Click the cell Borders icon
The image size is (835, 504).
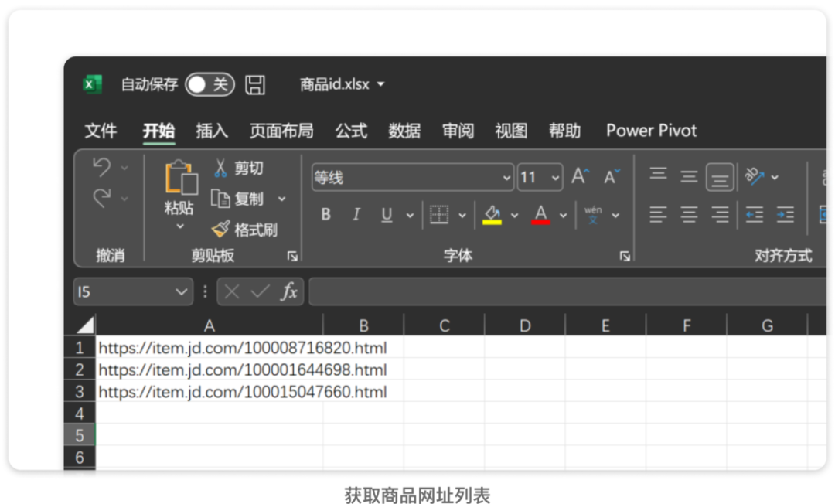[x=439, y=214]
